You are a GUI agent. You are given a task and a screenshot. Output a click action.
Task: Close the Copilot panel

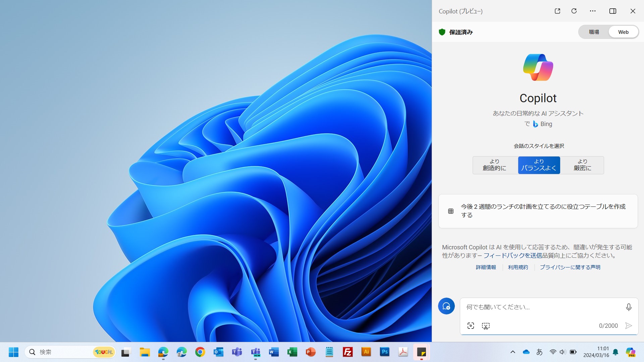coord(633,11)
